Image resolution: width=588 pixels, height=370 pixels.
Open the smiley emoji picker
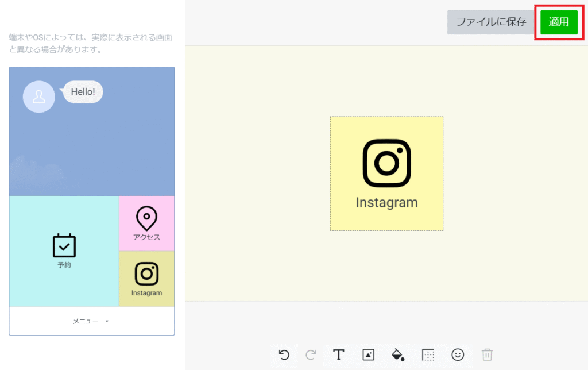[458, 355]
